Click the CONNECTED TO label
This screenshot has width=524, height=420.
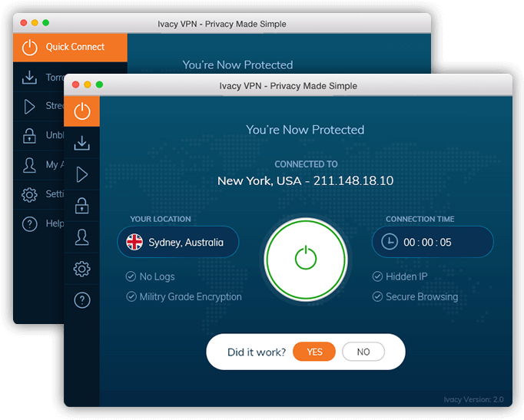(x=306, y=164)
